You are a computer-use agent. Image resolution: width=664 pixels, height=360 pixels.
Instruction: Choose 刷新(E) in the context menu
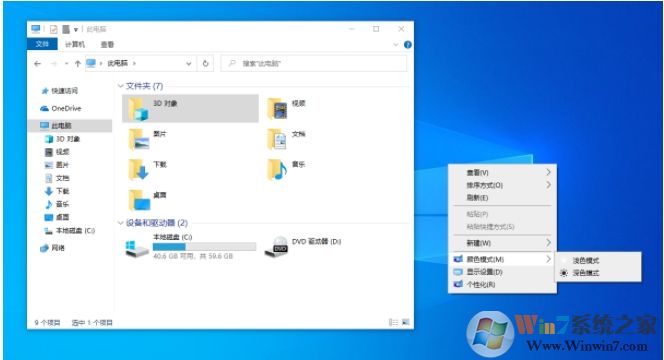coord(502,198)
